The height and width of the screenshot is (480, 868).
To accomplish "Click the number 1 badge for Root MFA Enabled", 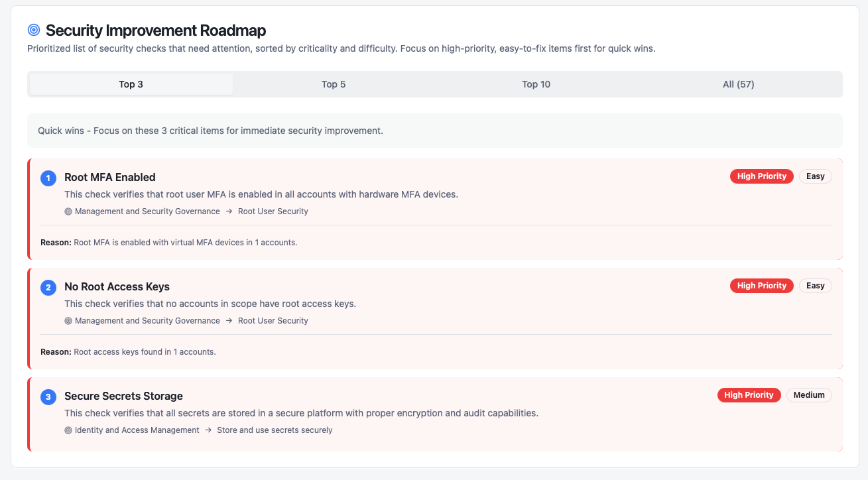I will [x=48, y=178].
